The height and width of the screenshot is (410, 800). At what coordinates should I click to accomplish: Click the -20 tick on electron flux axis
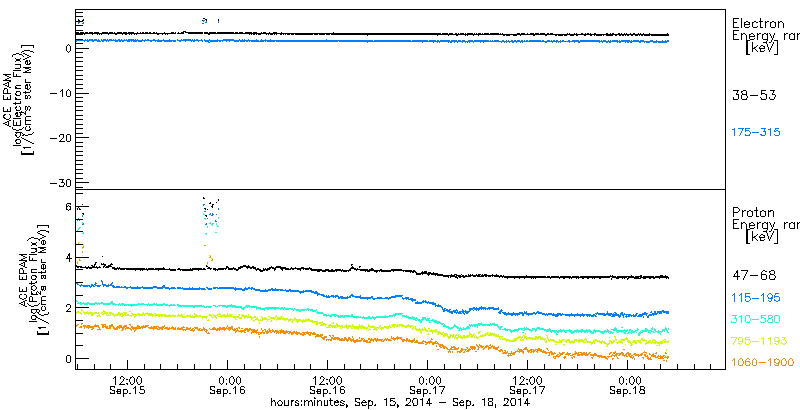click(60, 138)
